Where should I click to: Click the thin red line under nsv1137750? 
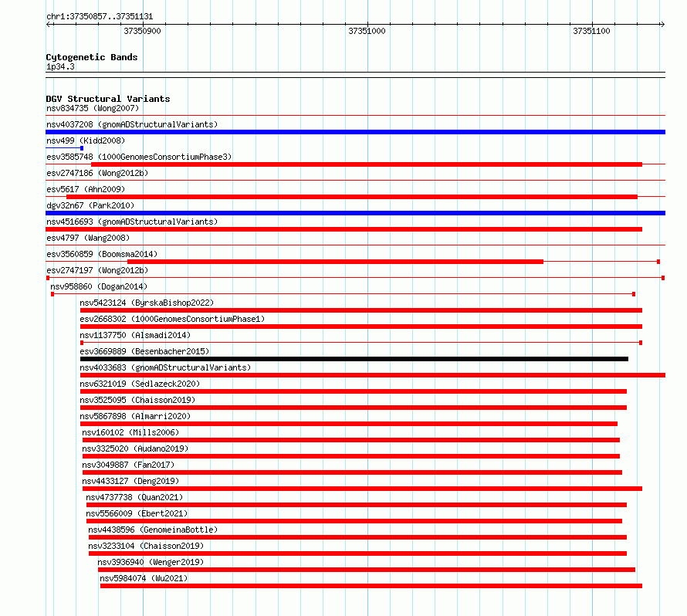click(x=361, y=343)
